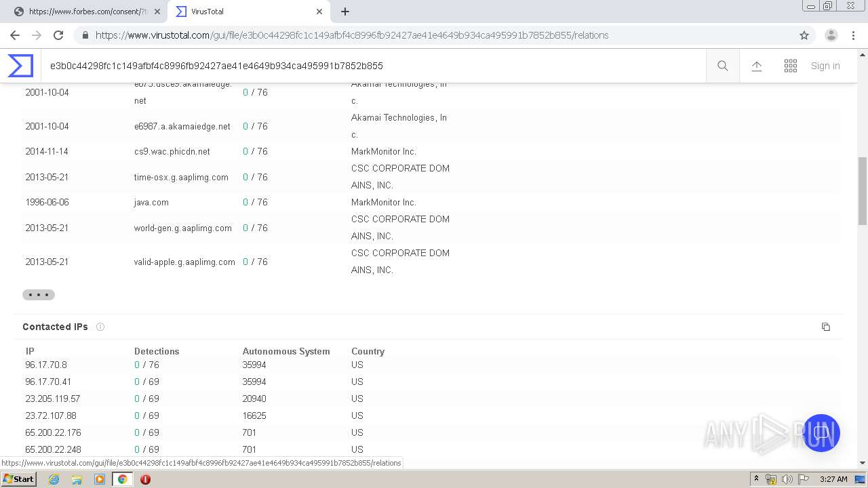The height and width of the screenshot is (488, 868).
Task: Click the Detections column header
Action: (x=157, y=351)
